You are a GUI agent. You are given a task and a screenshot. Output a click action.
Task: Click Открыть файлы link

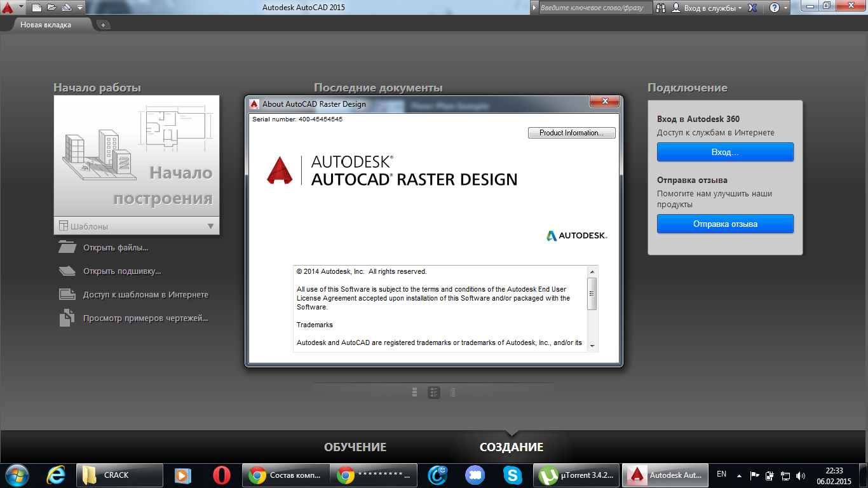pos(116,247)
